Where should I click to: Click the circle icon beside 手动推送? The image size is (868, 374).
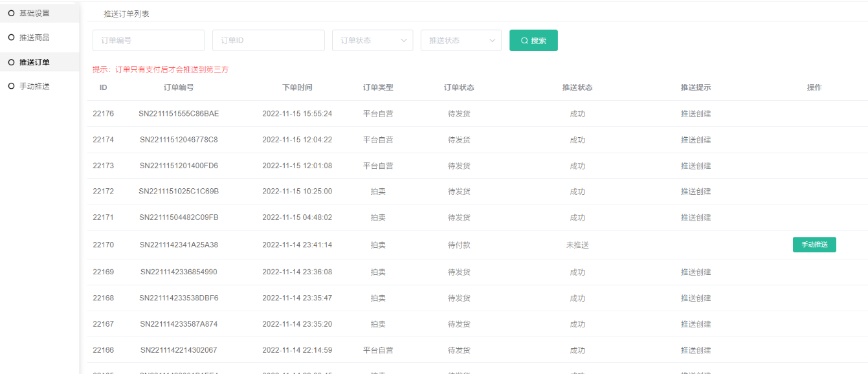[x=11, y=86]
